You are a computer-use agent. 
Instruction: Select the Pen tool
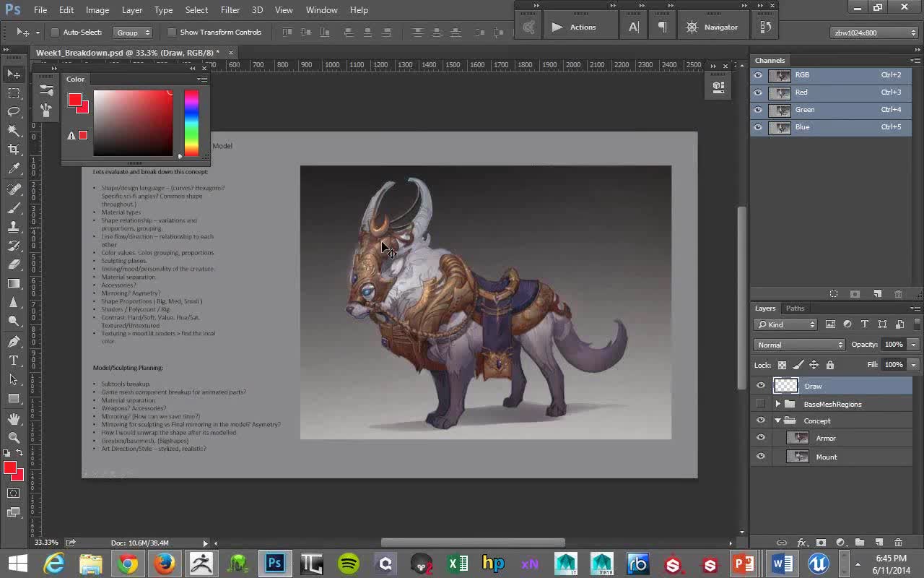14,341
